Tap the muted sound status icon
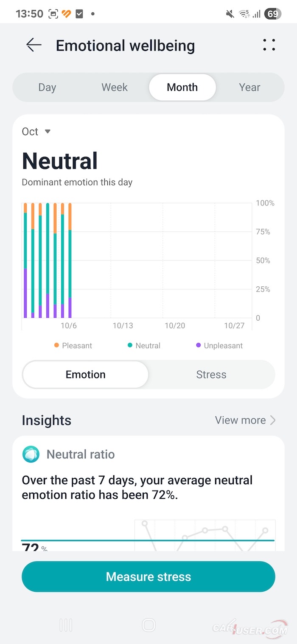This screenshot has height=644, width=297. click(x=230, y=14)
